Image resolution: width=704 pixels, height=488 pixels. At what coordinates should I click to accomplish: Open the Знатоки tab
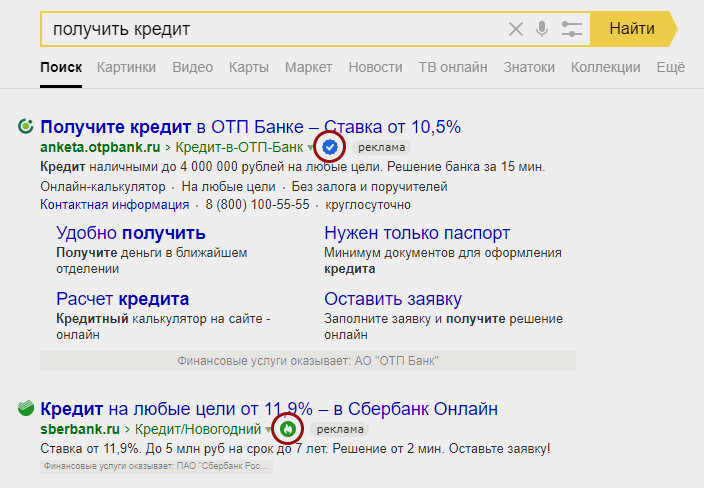tap(529, 67)
